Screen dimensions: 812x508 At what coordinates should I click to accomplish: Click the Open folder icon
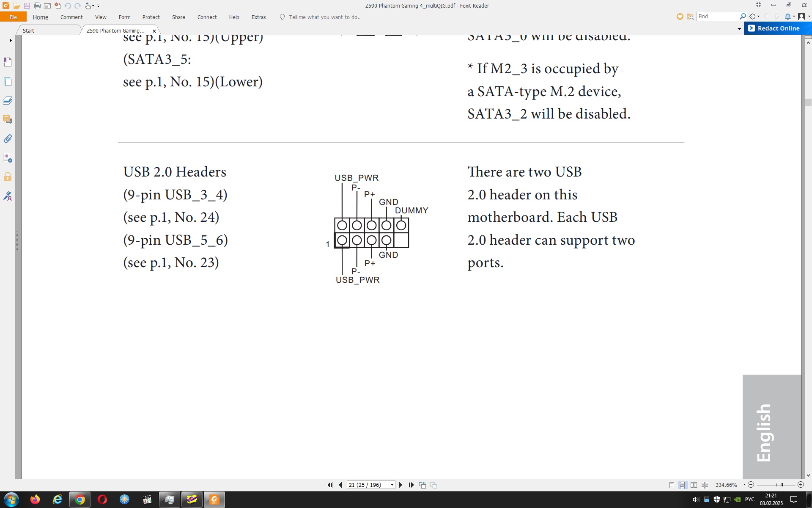16,6
